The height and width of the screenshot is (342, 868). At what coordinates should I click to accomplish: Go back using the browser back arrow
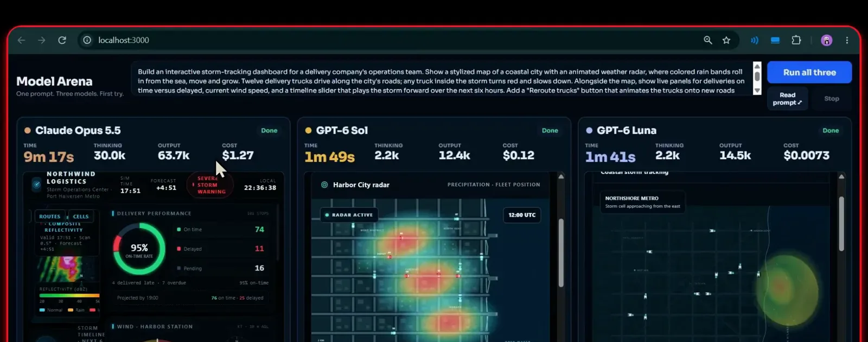tap(21, 40)
